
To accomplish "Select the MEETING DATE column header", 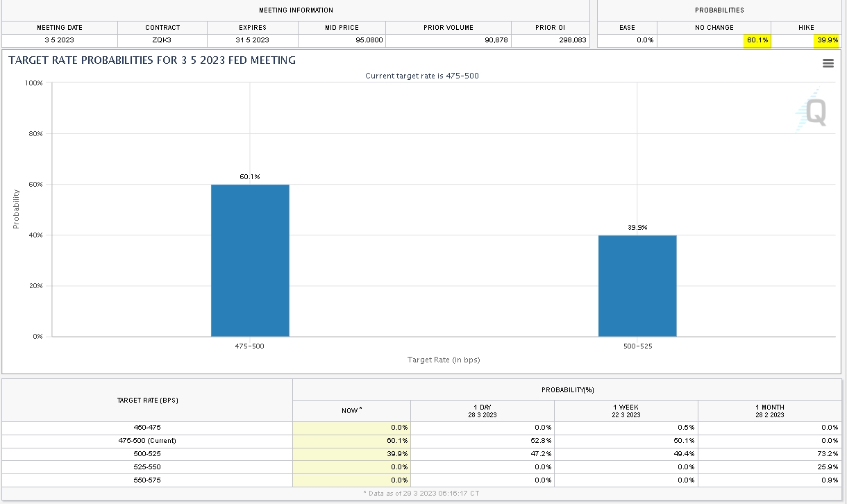I will pos(60,28).
